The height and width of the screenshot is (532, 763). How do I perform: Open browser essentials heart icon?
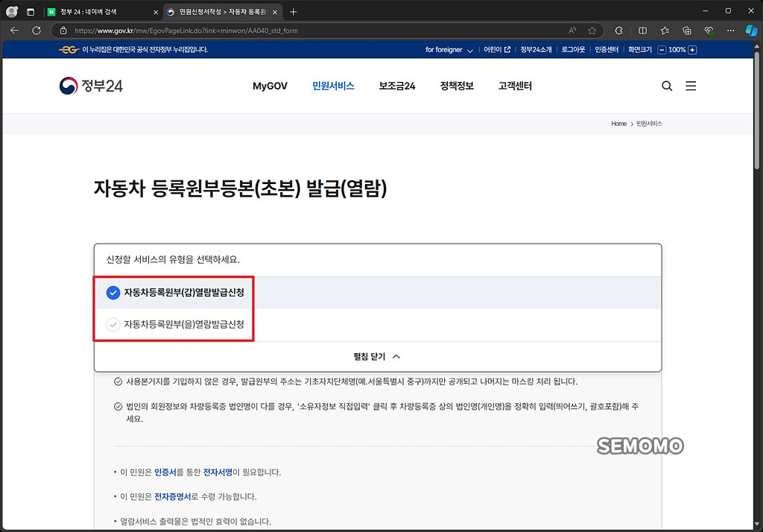coord(709,31)
